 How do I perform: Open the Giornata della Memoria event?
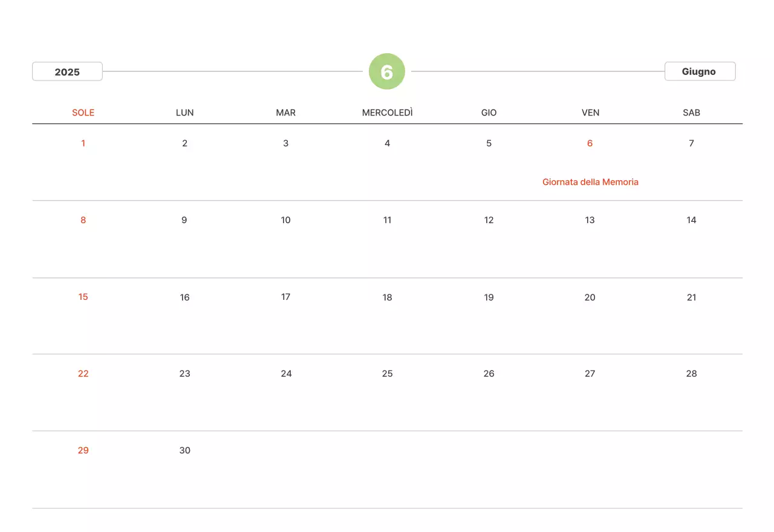click(590, 182)
